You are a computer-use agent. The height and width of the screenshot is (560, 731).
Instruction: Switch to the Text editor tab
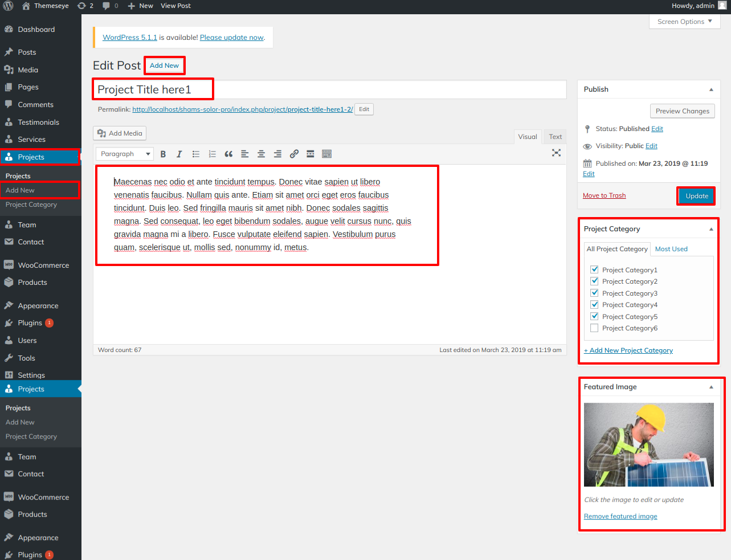pyautogui.click(x=555, y=137)
